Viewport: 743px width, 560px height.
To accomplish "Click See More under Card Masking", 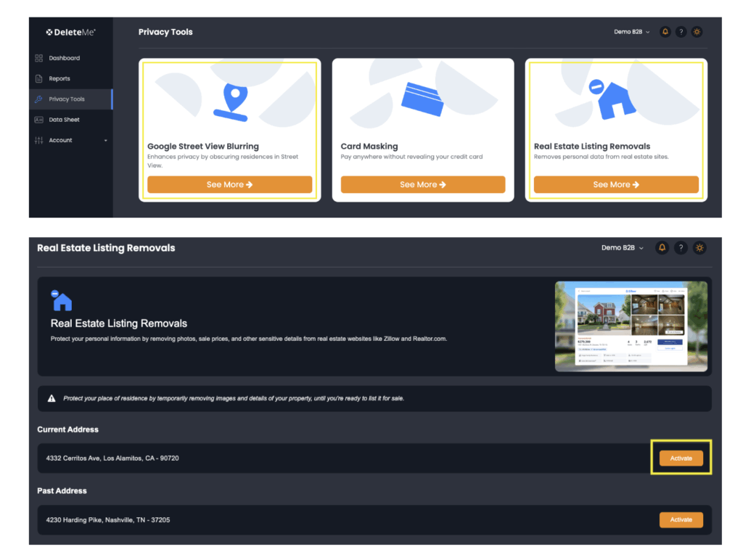I will point(423,184).
